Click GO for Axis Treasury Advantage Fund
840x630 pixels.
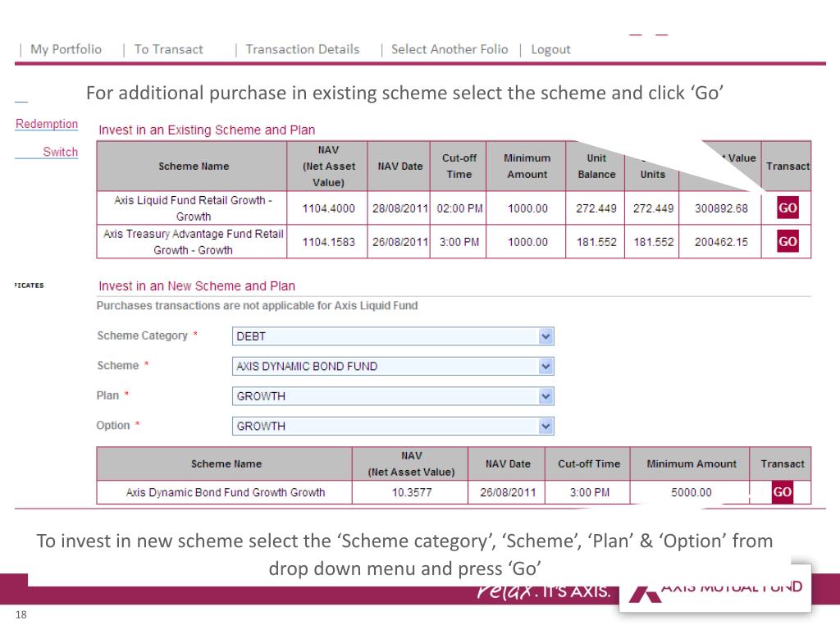(x=787, y=242)
